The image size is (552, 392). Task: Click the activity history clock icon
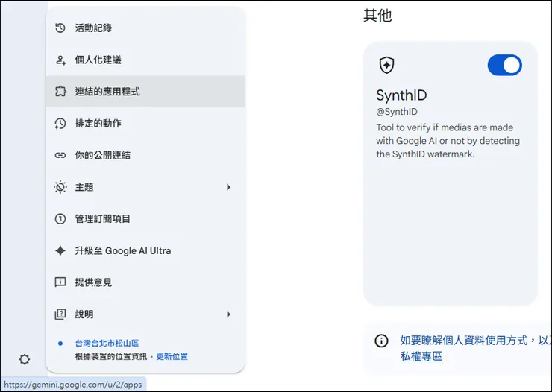tap(60, 28)
